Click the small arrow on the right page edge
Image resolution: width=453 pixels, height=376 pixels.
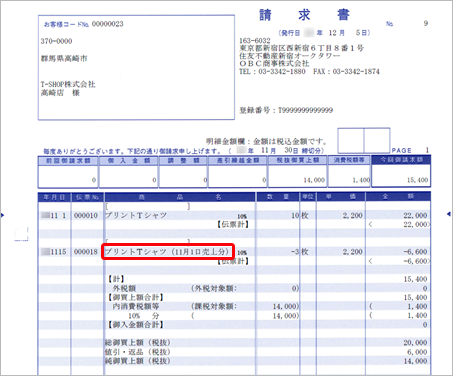coord(449,214)
